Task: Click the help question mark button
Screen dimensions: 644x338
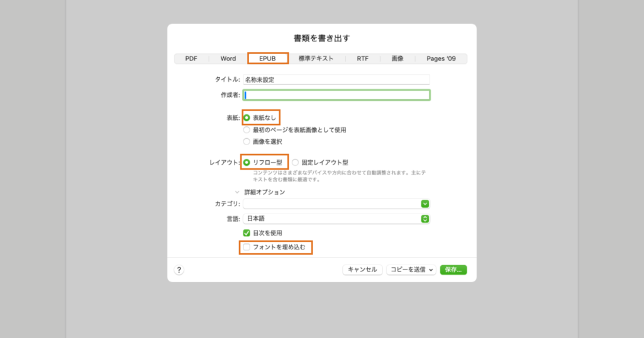Action: coord(179,270)
